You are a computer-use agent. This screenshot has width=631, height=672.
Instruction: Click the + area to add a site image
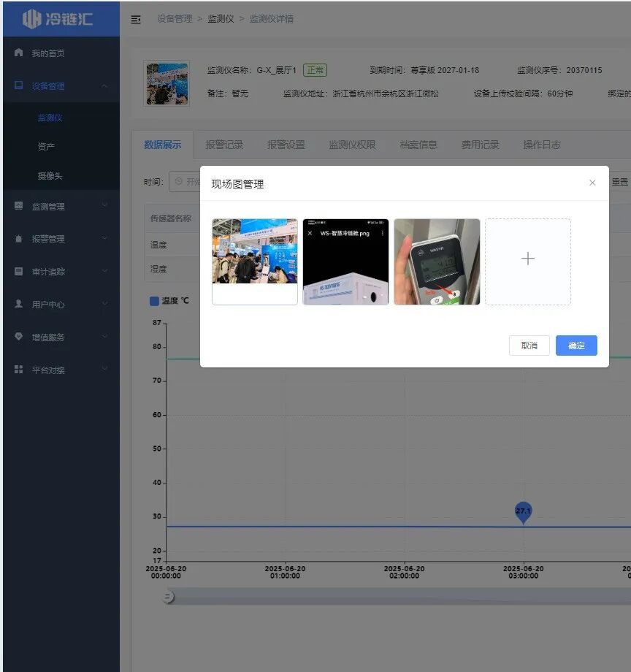(527, 259)
